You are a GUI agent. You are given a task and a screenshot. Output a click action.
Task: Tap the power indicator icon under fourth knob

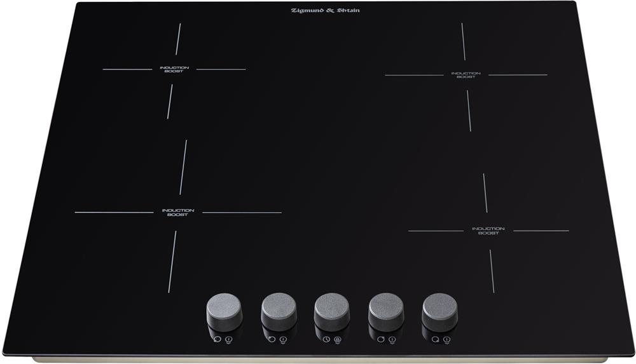392,339
